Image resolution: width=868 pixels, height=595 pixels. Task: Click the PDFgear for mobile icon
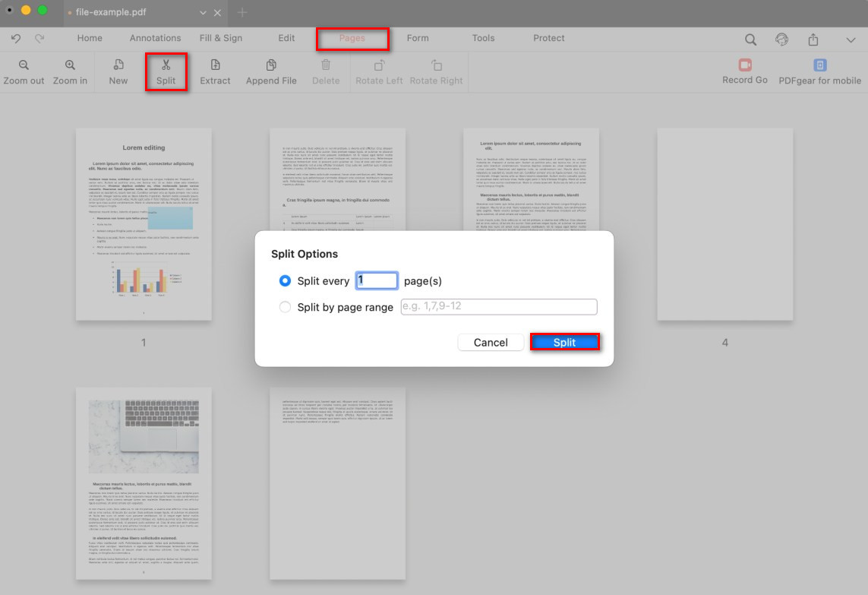[819, 65]
